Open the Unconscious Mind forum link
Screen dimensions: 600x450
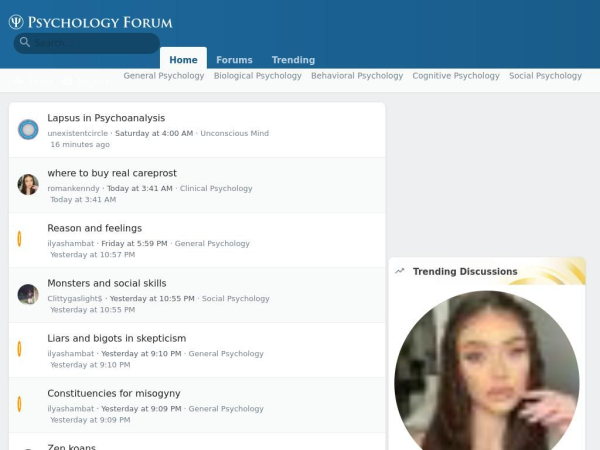[235, 133]
